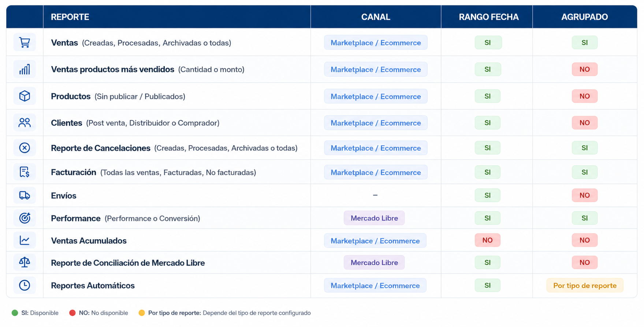Click the Por tipo de reporte badge
This screenshot has width=644, height=327.
[x=585, y=285]
